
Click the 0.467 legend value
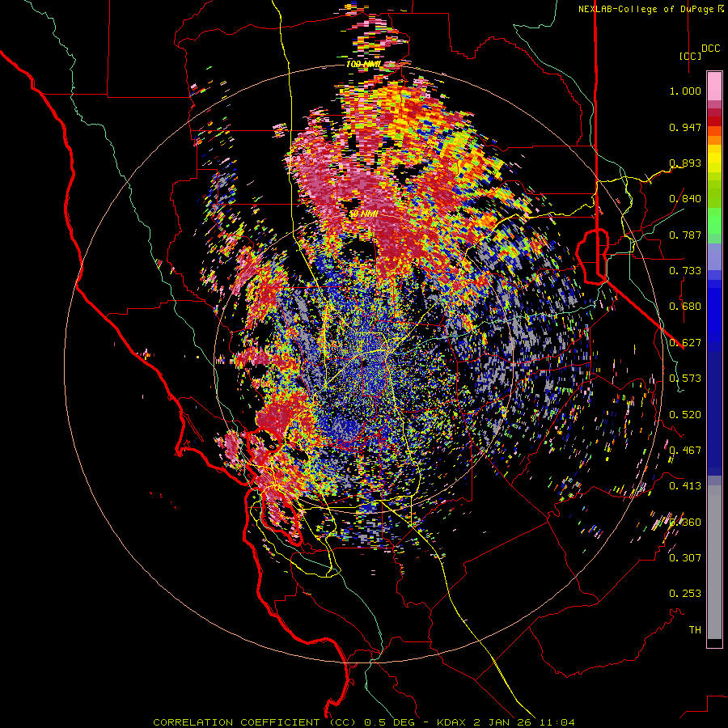[x=685, y=451]
